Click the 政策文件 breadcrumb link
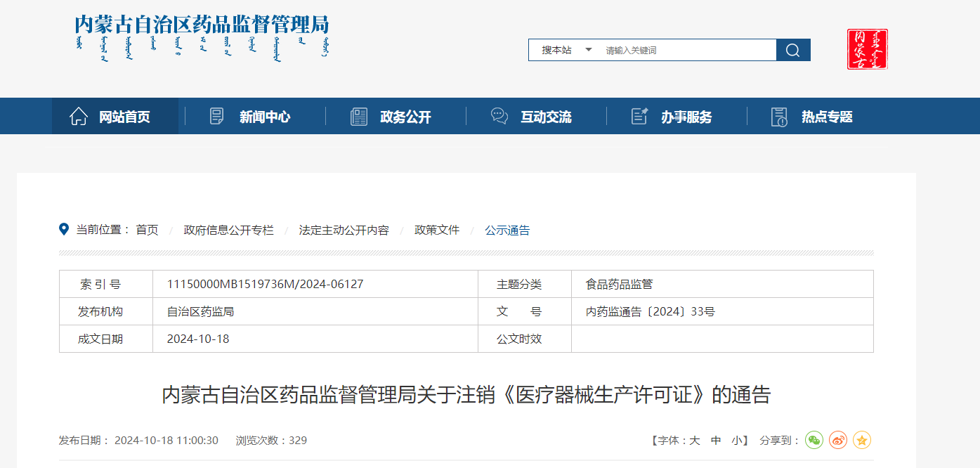Image resolution: width=980 pixels, height=468 pixels. tap(437, 230)
